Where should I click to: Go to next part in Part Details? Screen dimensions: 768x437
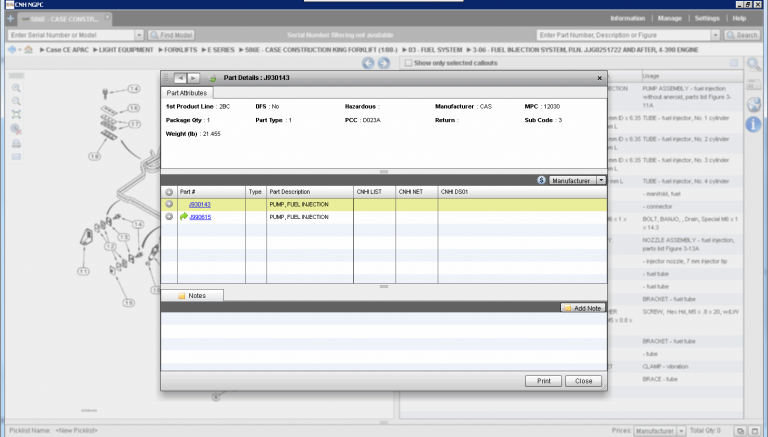click(194, 77)
